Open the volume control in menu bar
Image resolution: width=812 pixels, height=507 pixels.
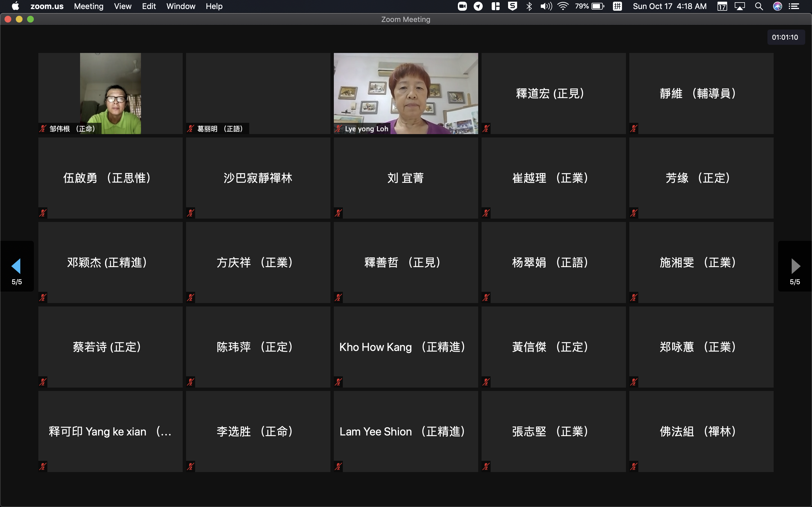(546, 6)
